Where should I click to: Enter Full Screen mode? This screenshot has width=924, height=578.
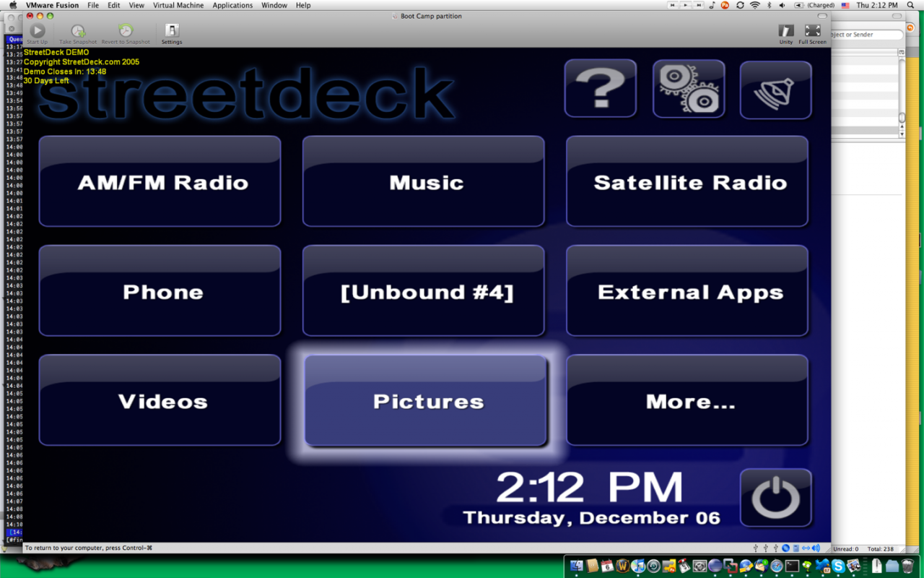(813, 33)
